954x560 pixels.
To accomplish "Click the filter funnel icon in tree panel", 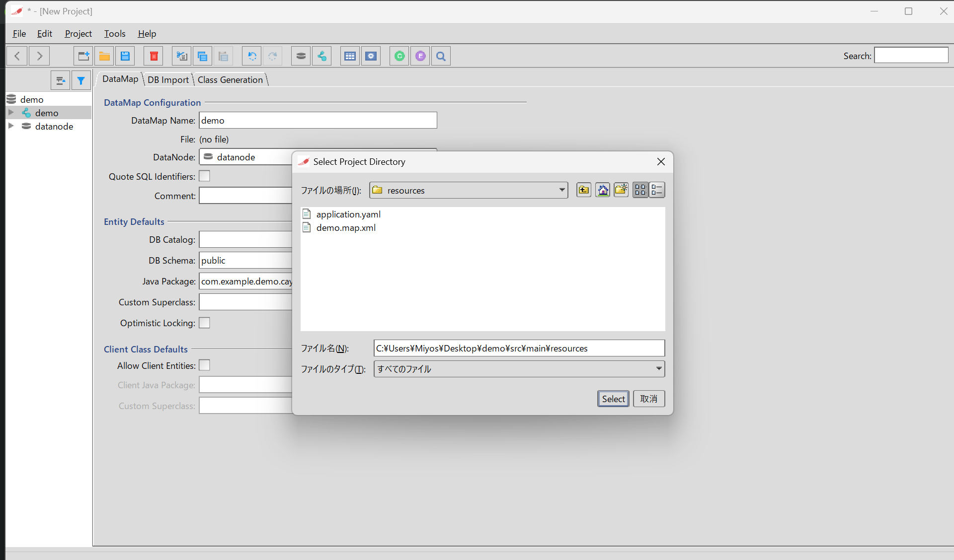I will (81, 80).
